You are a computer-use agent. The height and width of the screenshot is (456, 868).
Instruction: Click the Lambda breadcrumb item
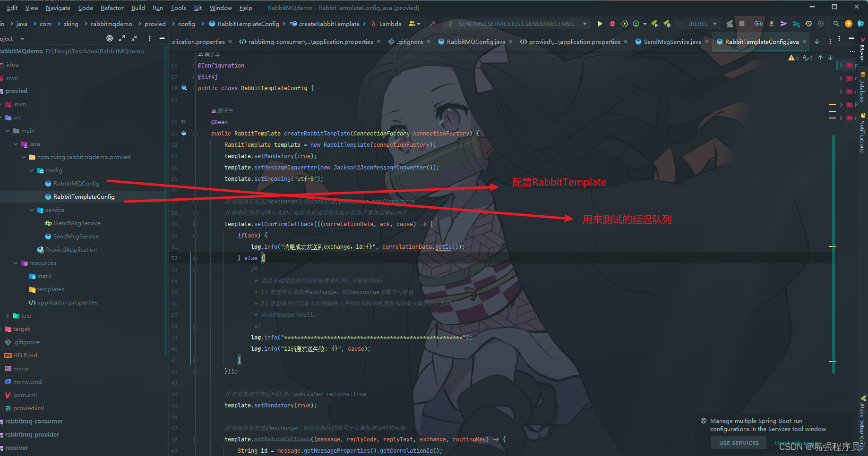(386, 24)
